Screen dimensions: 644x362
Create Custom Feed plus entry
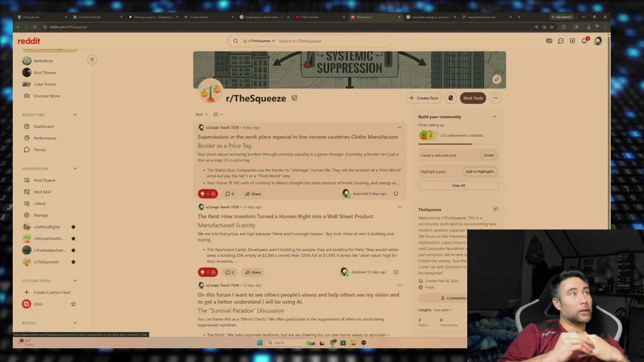coord(47,292)
